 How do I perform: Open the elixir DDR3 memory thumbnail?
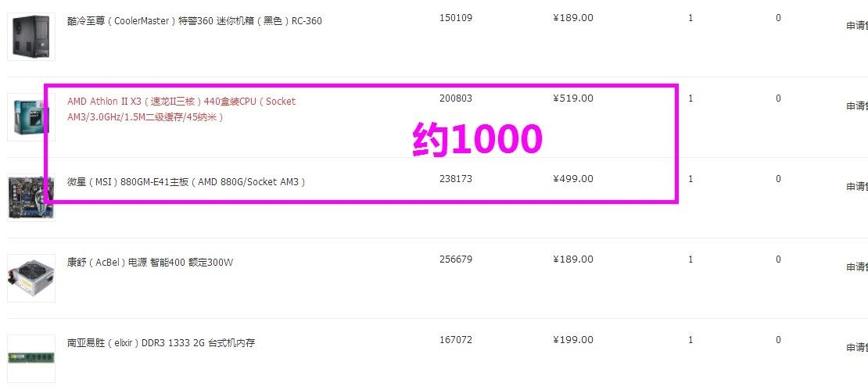tap(31, 359)
